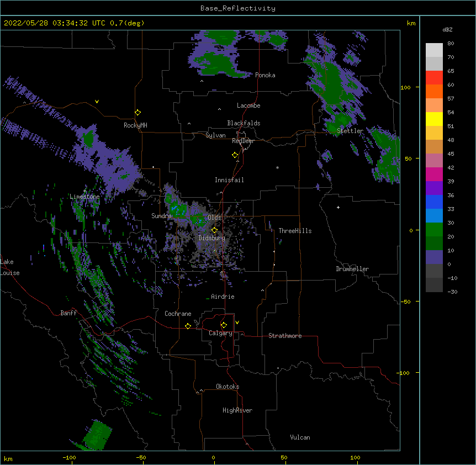Click the Lacombe town label
This screenshot has width=476, height=465.
248,105
